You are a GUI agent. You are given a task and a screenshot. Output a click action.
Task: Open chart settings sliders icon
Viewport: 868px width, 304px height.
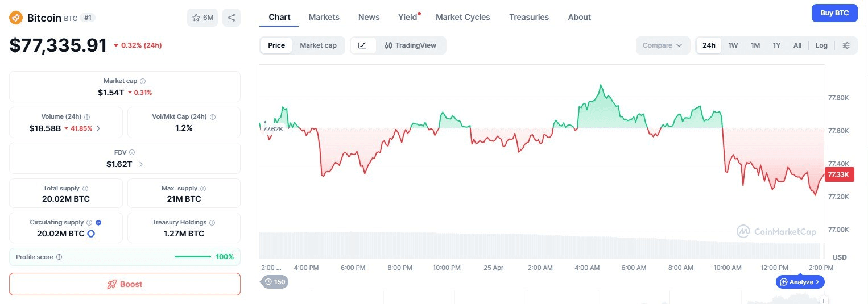pyautogui.click(x=846, y=45)
